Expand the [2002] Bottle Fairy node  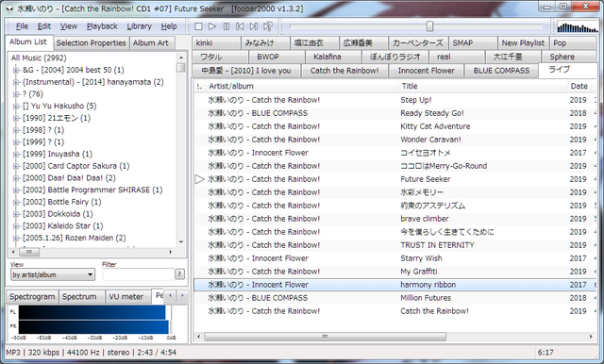click(16, 202)
